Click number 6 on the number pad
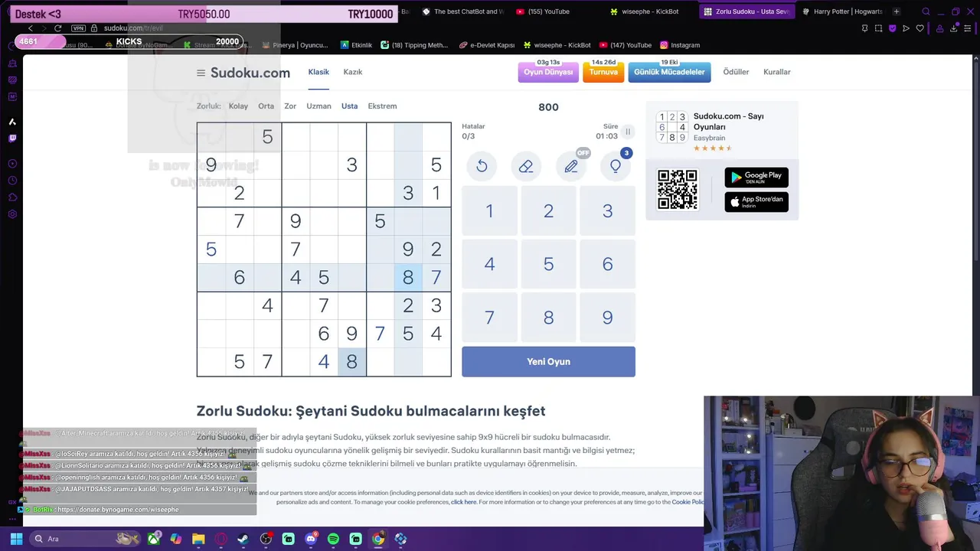The width and height of the screenshot is (980, 551). coord(607,264)
